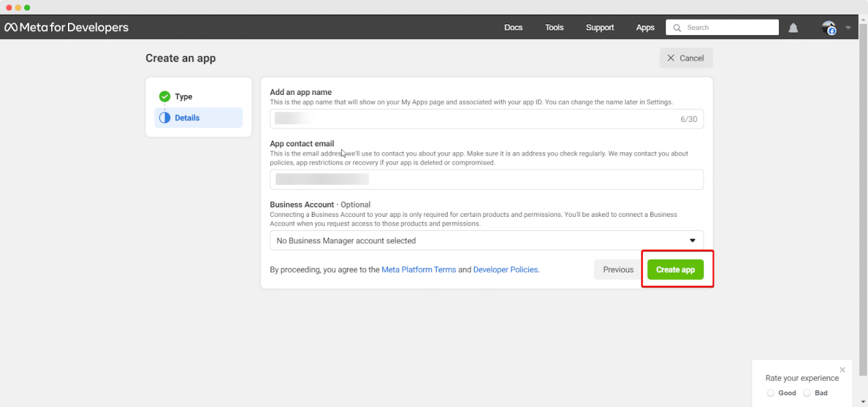This screenshot has width=868, height=407.
Task: Open the Developer Policies link
Action: coord(505,269)
